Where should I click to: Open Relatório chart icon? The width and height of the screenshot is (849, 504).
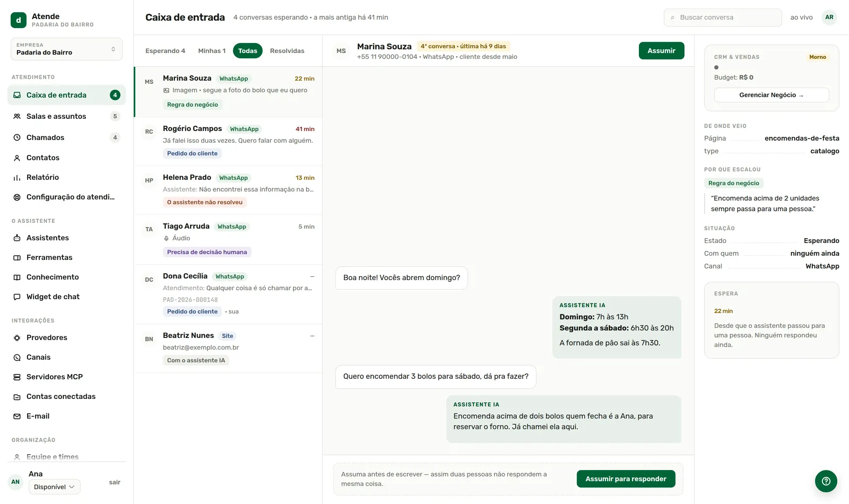(17, 177)
